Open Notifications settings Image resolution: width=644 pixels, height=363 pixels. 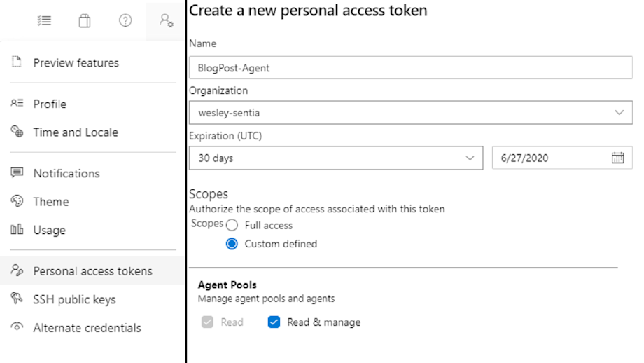[66, 174]
